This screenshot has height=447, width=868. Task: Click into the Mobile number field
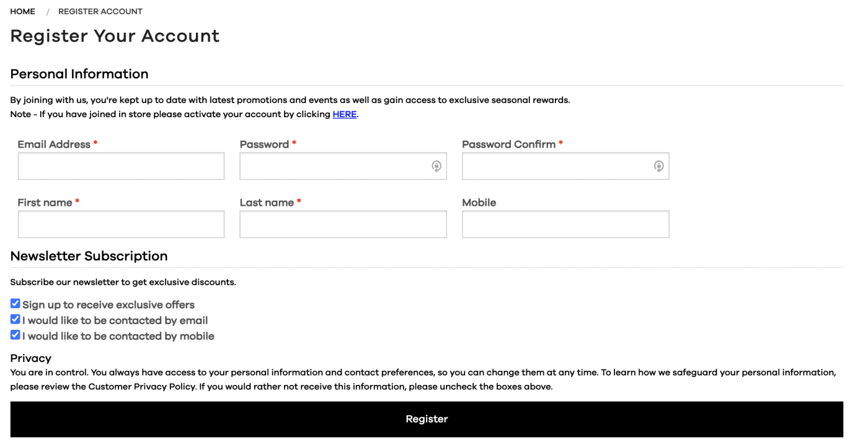coord(565,224)
